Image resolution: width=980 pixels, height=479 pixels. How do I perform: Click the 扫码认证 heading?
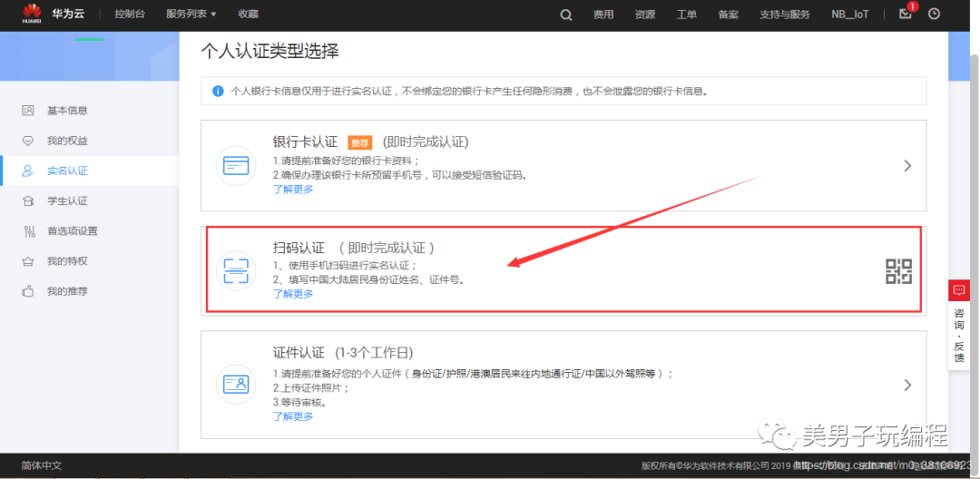tap(299, 248)
